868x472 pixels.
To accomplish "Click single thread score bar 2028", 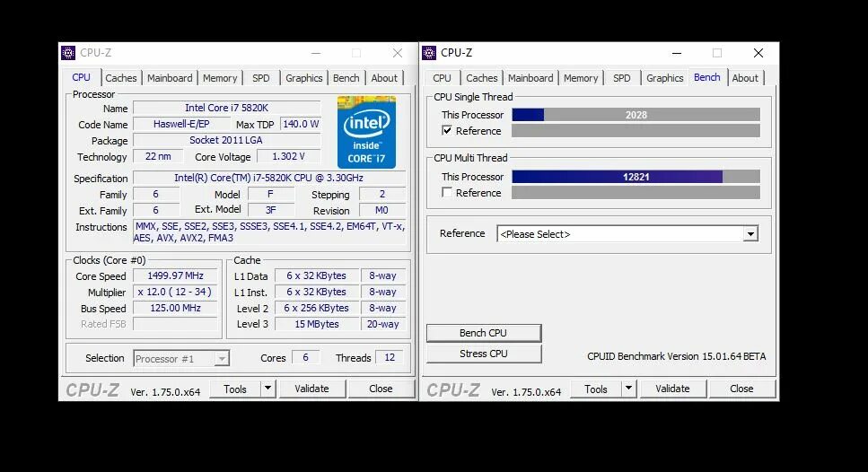I will (636, 115).
